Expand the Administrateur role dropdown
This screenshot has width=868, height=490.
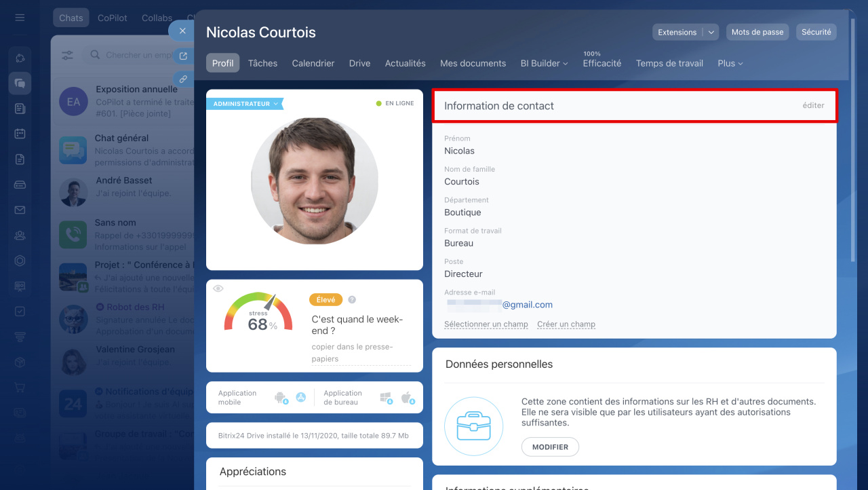point(245,104)
